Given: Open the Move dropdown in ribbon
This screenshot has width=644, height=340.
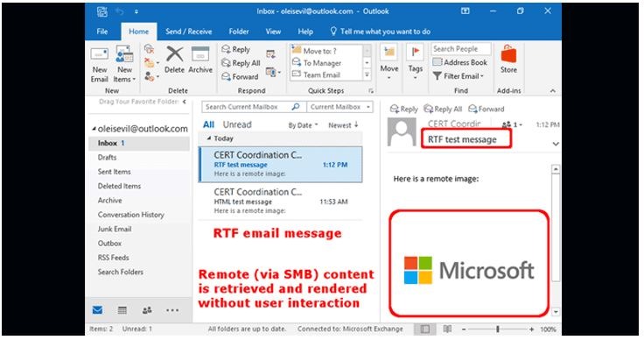Looking at the screenshot, I should click(389, 63).
